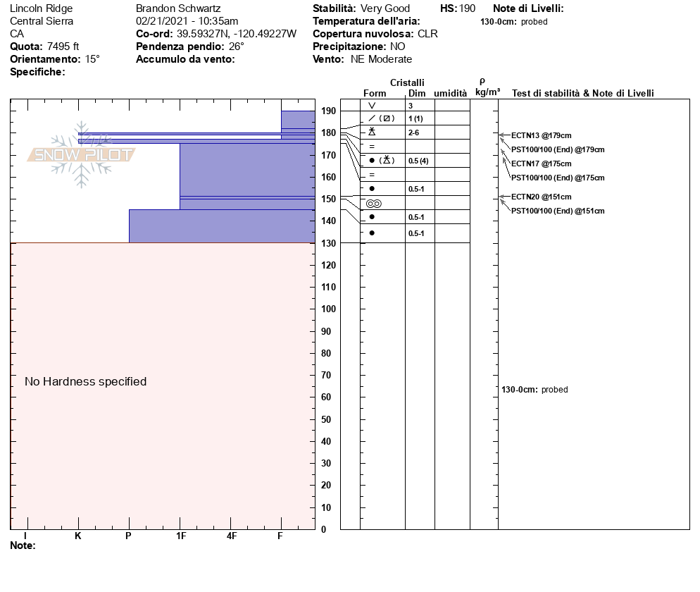Click the crystal symbol beside dimension 2-6
This screenshot has width=700, height=592.
[372, 132]
